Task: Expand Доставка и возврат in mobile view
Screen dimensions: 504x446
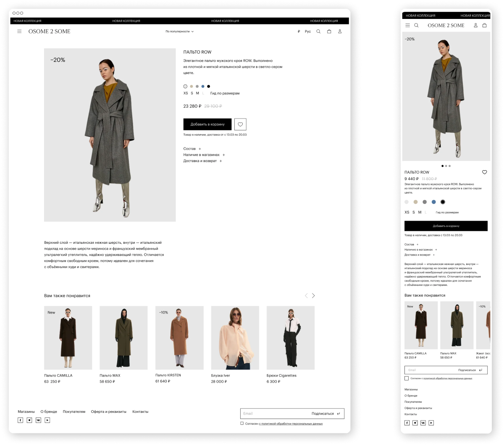Action: pyautogui.click(x=420, y=255)
